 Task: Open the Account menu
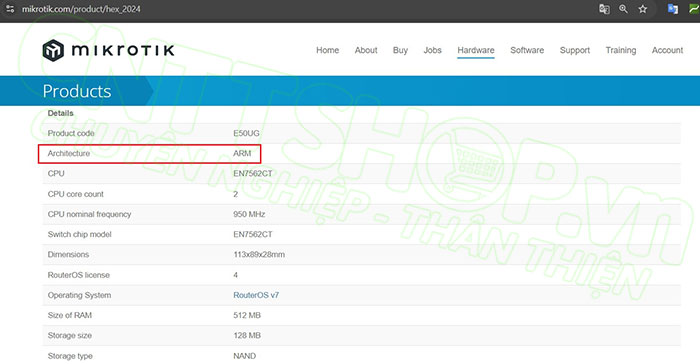(x=667, y=50)
